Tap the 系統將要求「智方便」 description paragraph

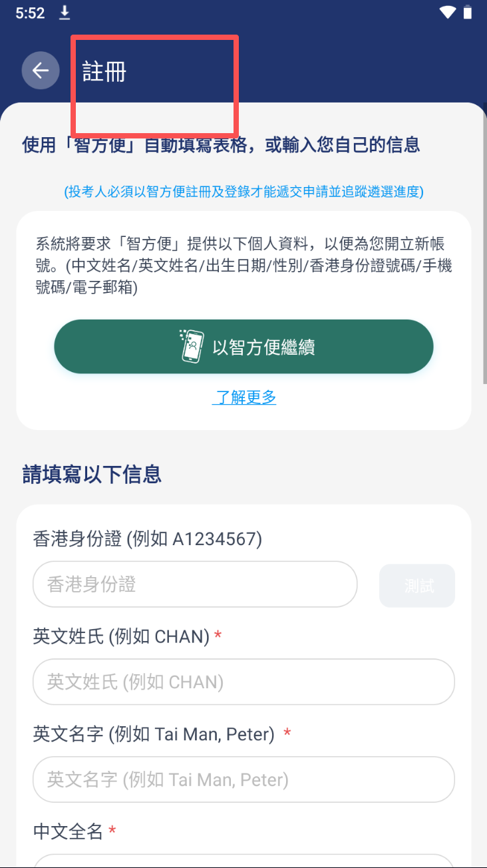pyautogui.click(x=243, y=266)
